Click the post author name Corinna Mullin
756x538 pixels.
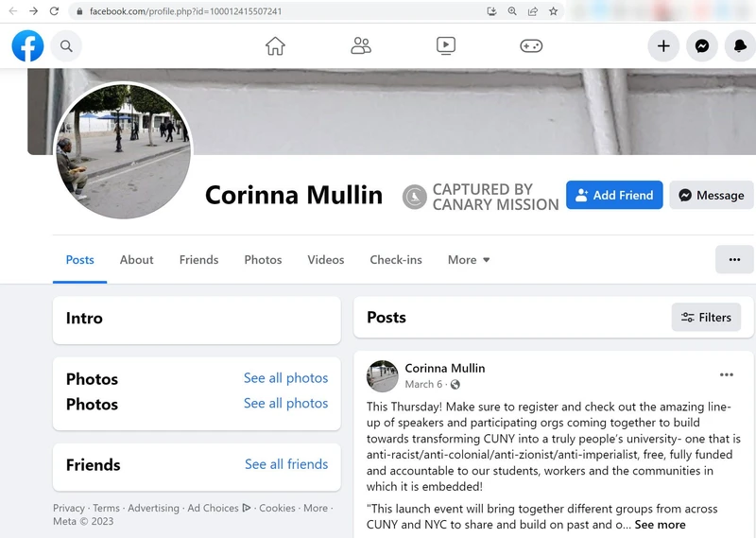[444, 368]
